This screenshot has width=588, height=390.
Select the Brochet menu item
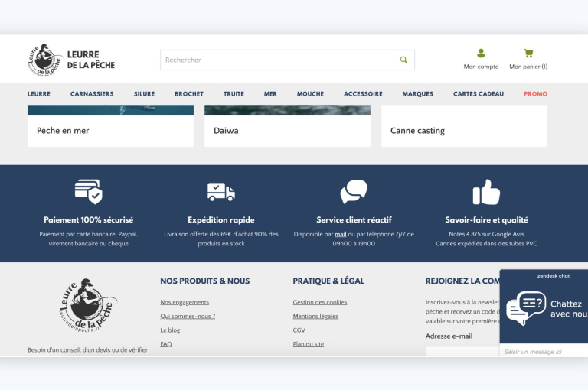[189, 94]
